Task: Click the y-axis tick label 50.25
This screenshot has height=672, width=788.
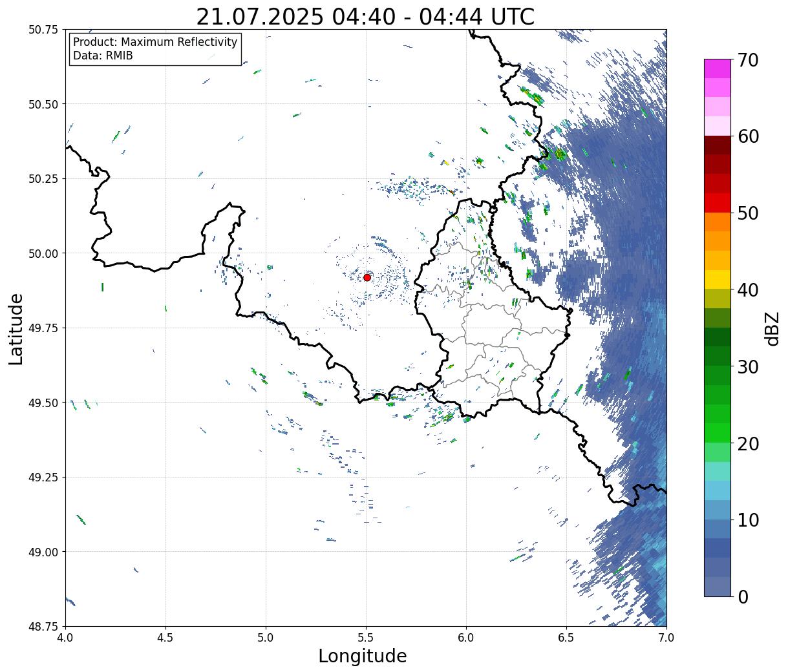Action: point(43,179)
